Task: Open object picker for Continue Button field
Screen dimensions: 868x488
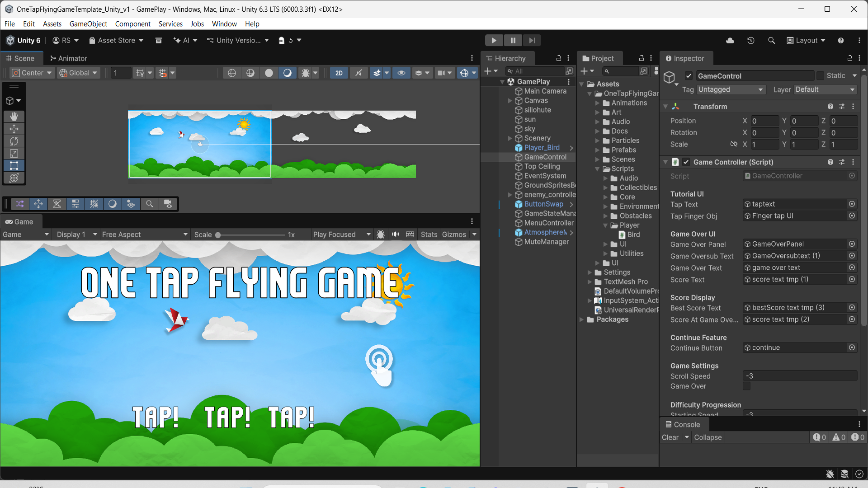Action: tap(852, 347)
